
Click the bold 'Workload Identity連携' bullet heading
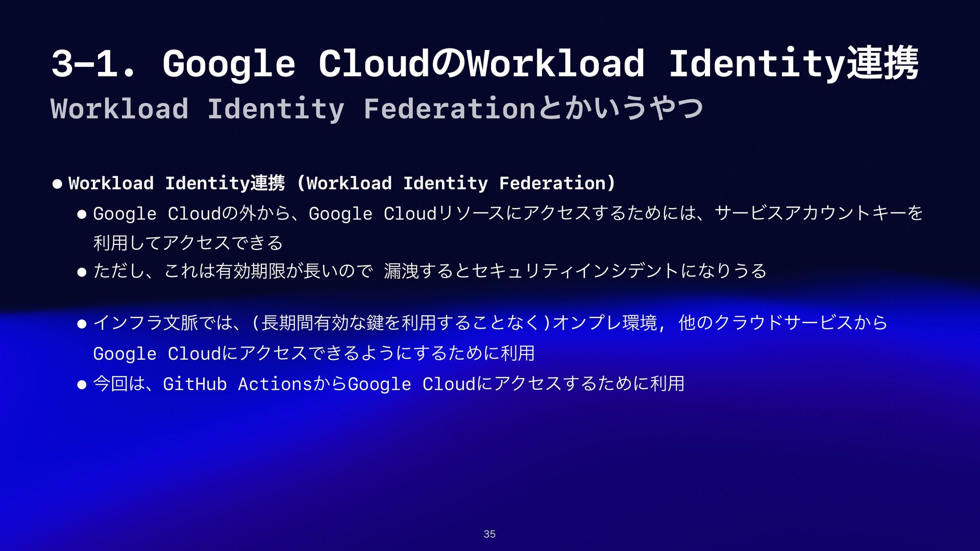click(176, 183)
